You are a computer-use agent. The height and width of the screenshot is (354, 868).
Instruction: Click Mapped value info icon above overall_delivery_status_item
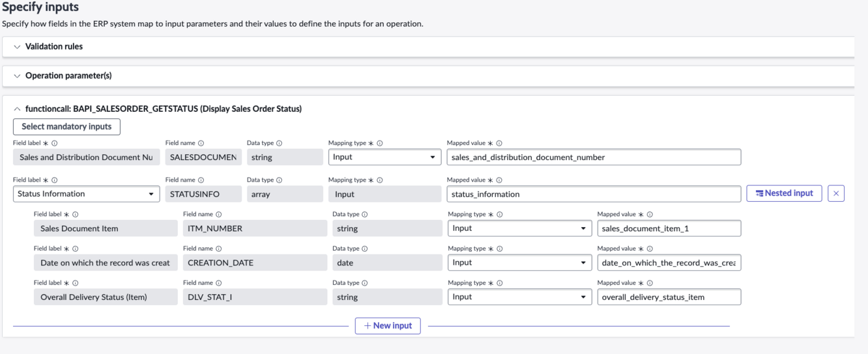[x=650, y=283]
